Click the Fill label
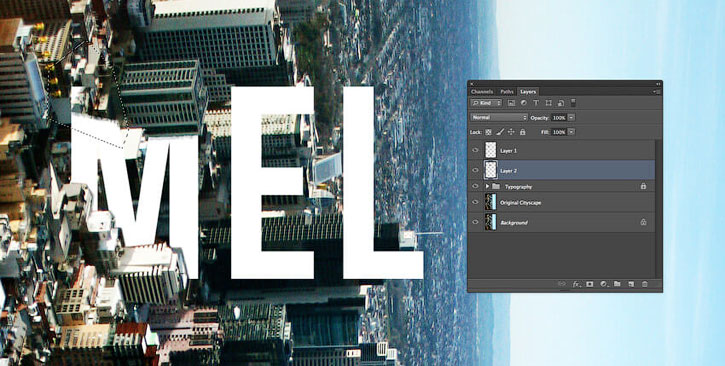Image resolution: width=725 pixels, height=366 pixels. (x=545, y=132)
